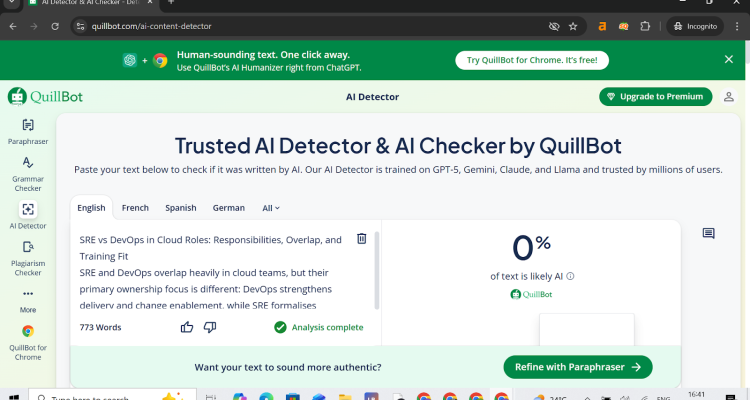Open the extension icon next to the 'a' extension
The width and height of the screenshot is (750, 400).
point(623,26)
